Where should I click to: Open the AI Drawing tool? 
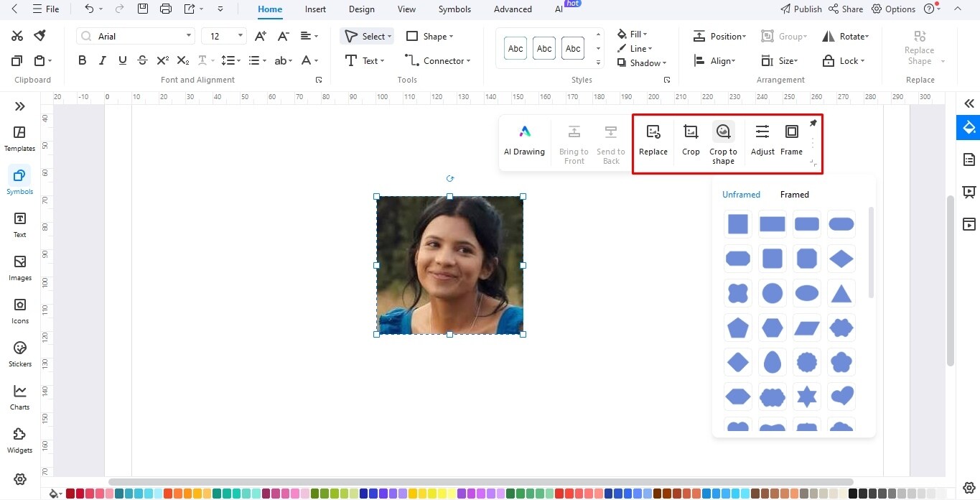pos(525,140)
